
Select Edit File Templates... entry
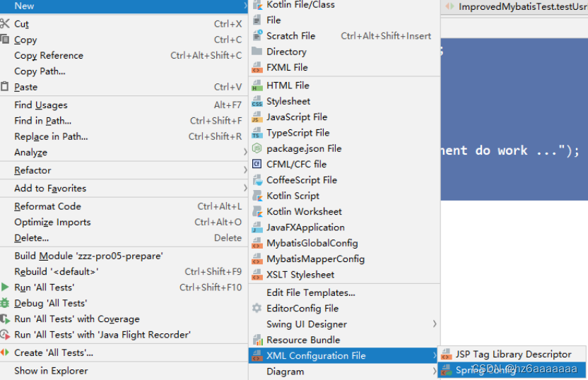344,292
